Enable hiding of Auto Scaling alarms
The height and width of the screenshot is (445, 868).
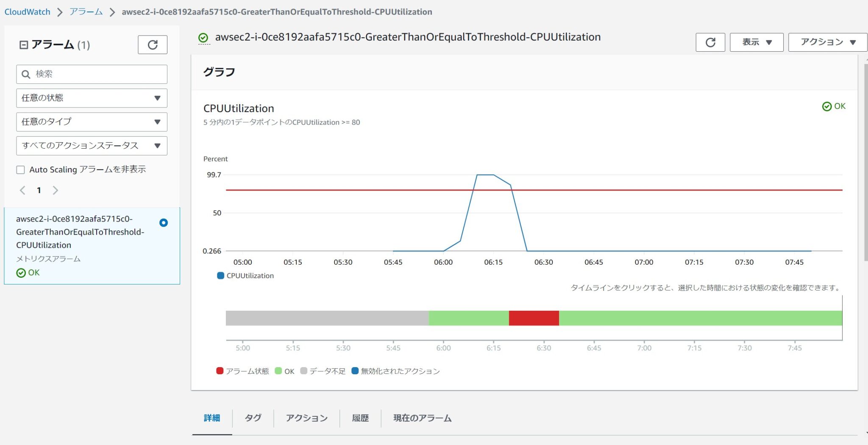[20, 169]
